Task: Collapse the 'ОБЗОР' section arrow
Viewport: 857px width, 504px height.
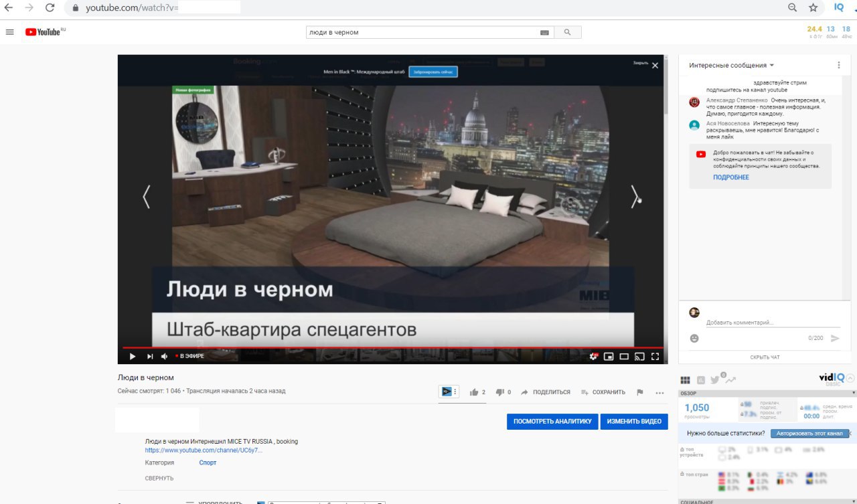Action: coord(853,393)
